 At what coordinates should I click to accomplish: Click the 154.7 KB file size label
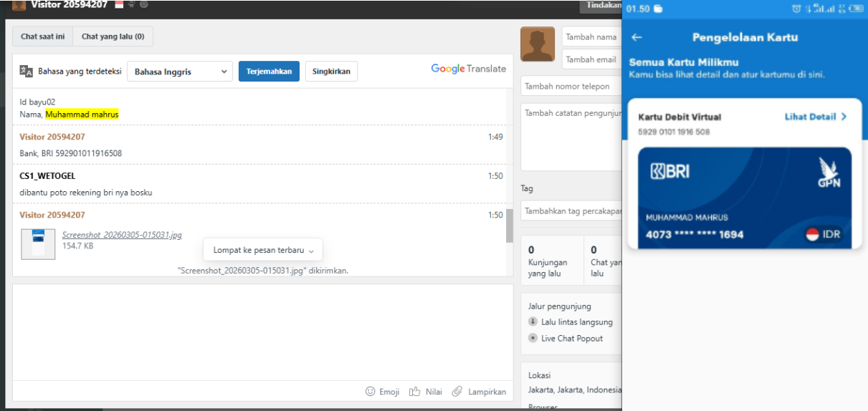(77, 246)
